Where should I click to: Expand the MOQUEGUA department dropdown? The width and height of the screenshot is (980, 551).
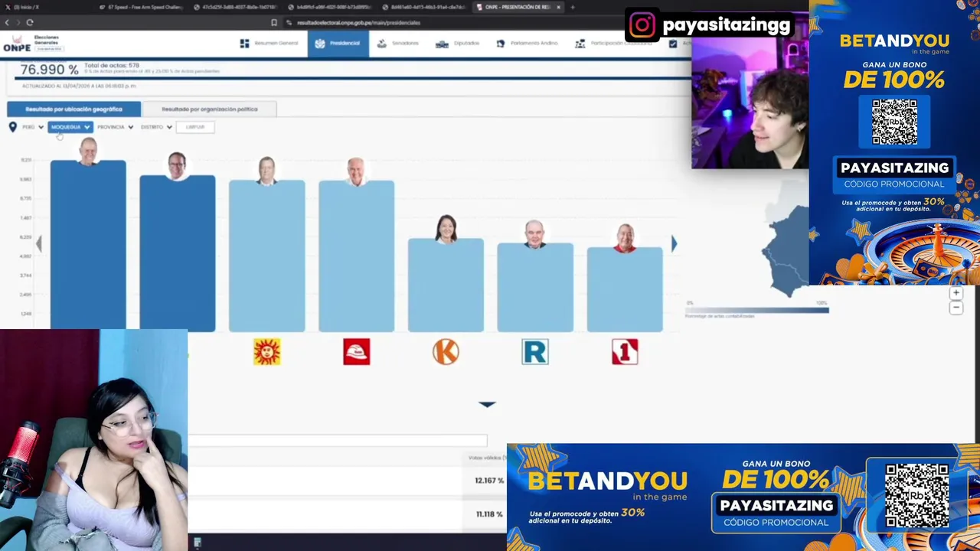coord(70,127)
